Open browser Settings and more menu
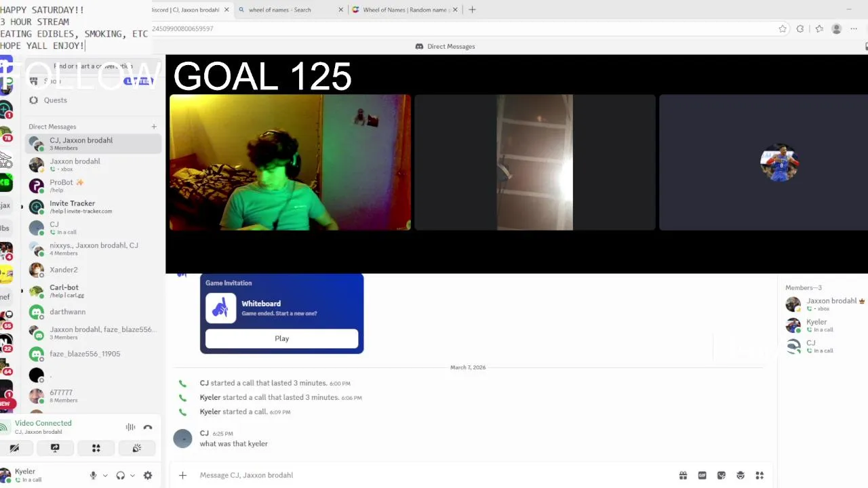 [x=854, y=28]
